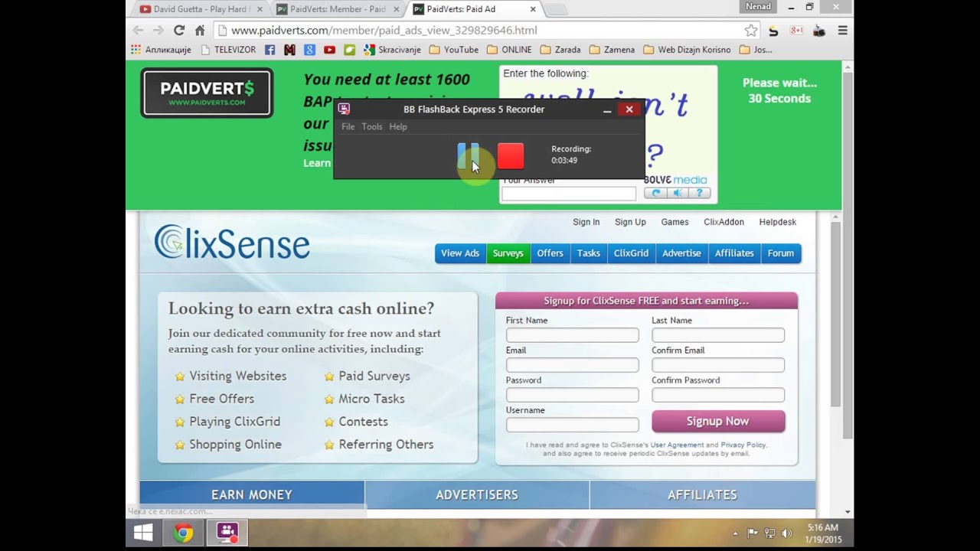Click the address bar URL

tap(384, 31)
